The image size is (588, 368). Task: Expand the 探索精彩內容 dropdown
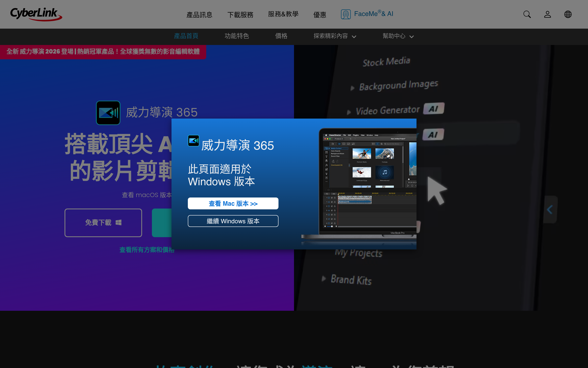[335, 36]
